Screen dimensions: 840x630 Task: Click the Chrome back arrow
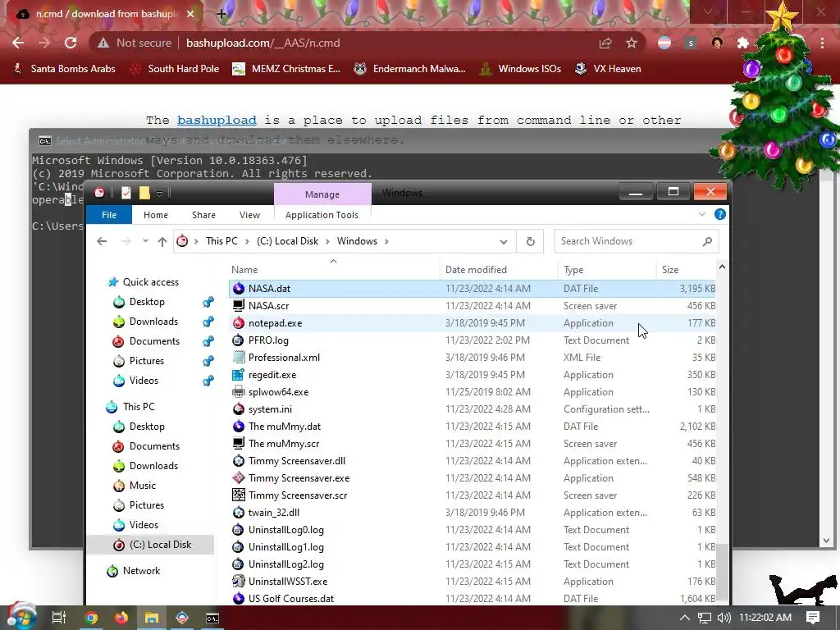pyautogui.click(x=18, y=43)
